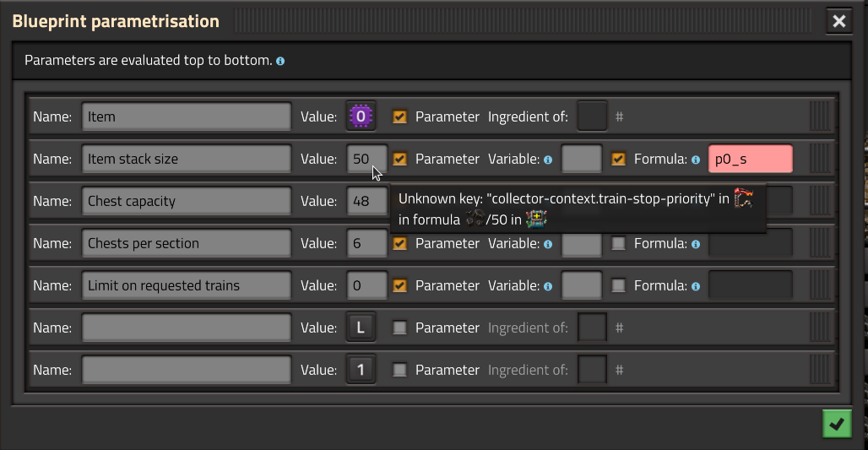The image size is (868, 450).
Task: Click the Name field containing 'Item'
Action: coord(187,117)
